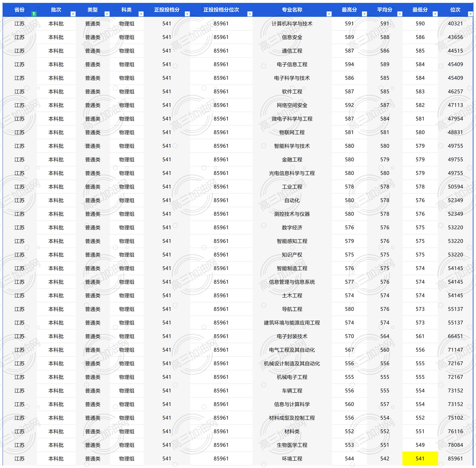Click the 590 lowest score cell
476x468 pixels.
click(420, 24)
